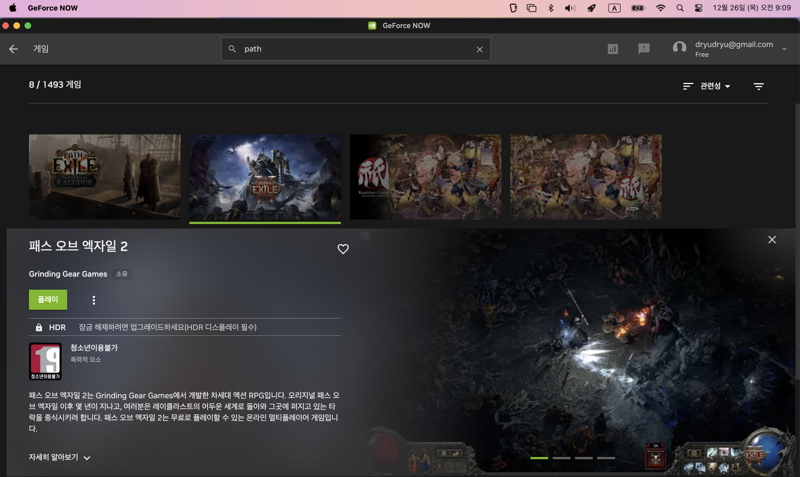Screen dimensions: 800x477
Task: Open the statistics chart icon in header
Action: coord(613,49)
